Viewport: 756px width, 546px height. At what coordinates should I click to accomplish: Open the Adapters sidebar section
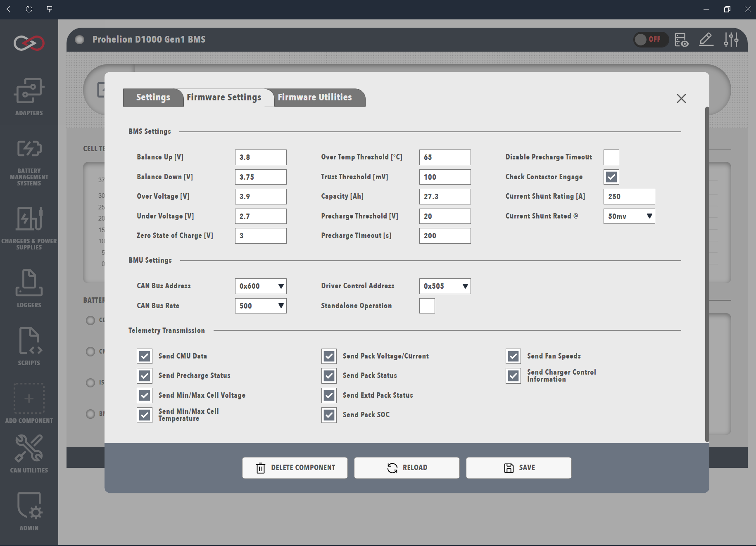point(29,97)
